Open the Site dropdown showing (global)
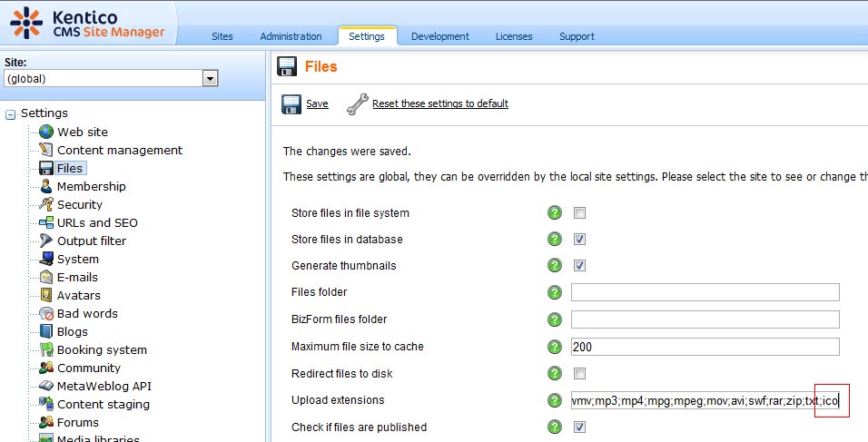This screenshot has width=868, height=442. click(112, 79)
